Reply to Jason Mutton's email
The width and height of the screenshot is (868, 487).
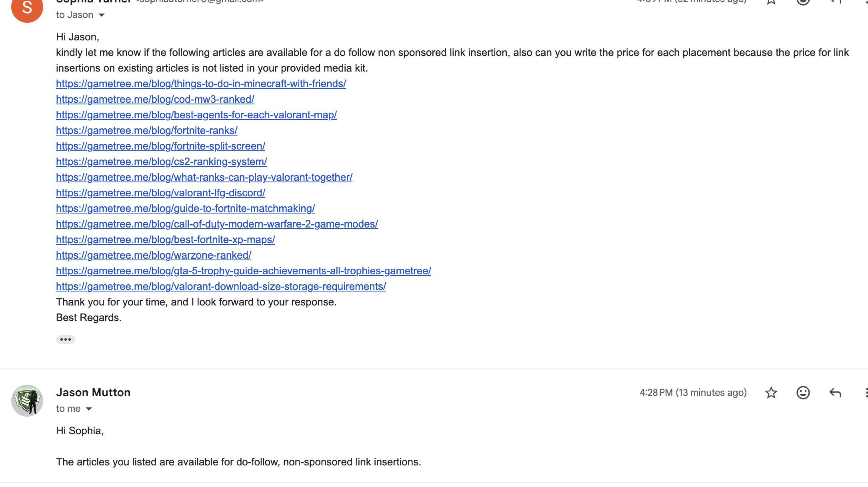[835, 393]
